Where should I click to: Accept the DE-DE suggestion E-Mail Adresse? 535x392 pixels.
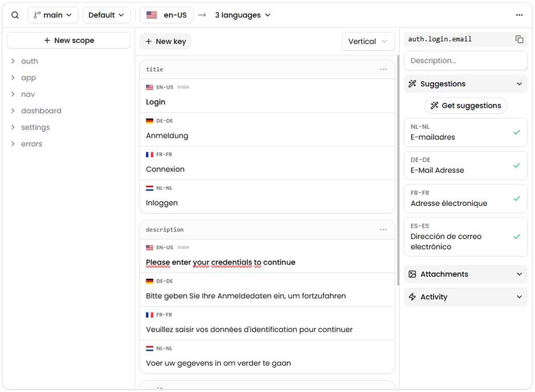pos(517,165)
